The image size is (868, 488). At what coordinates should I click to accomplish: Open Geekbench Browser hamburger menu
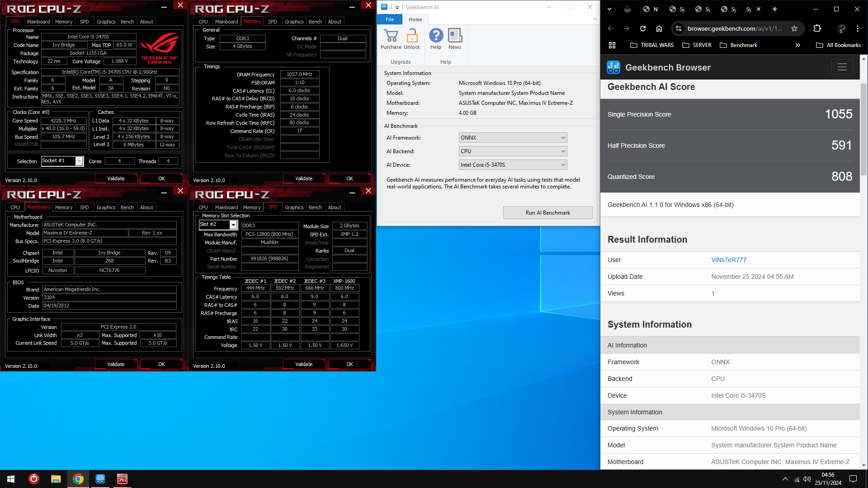tap(842, 67)
